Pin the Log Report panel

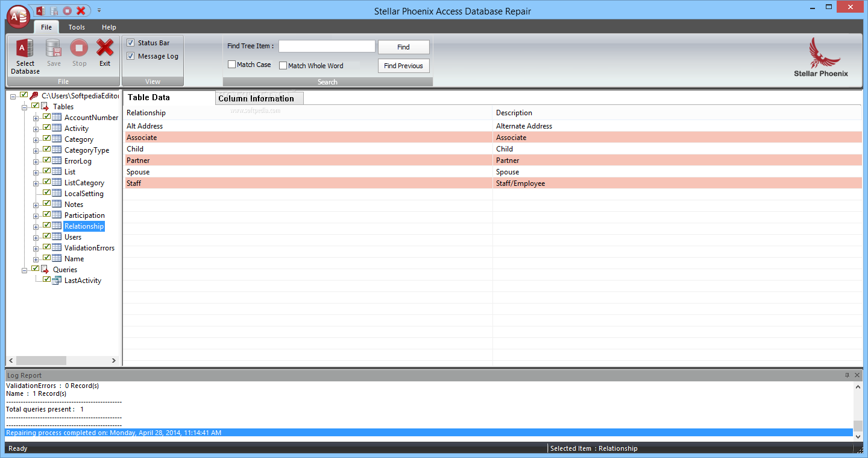[847, 375]
